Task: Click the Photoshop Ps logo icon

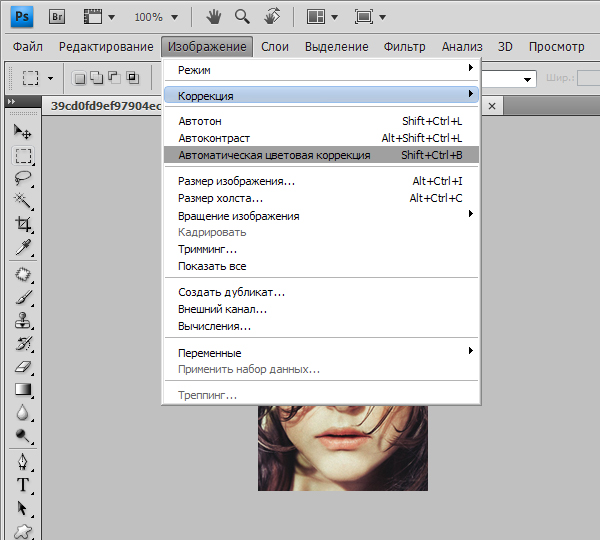Action: click(22, 17)
